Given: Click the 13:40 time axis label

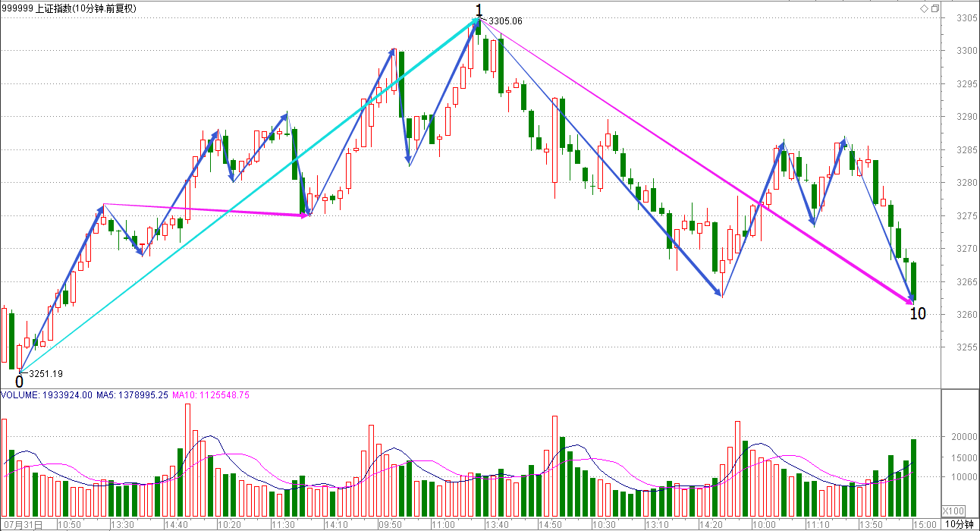Looking at the screenshot, I should point(497,524).
